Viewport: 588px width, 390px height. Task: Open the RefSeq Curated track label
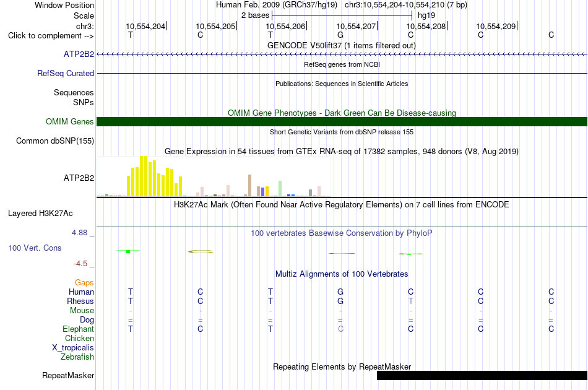pos(66,73)
